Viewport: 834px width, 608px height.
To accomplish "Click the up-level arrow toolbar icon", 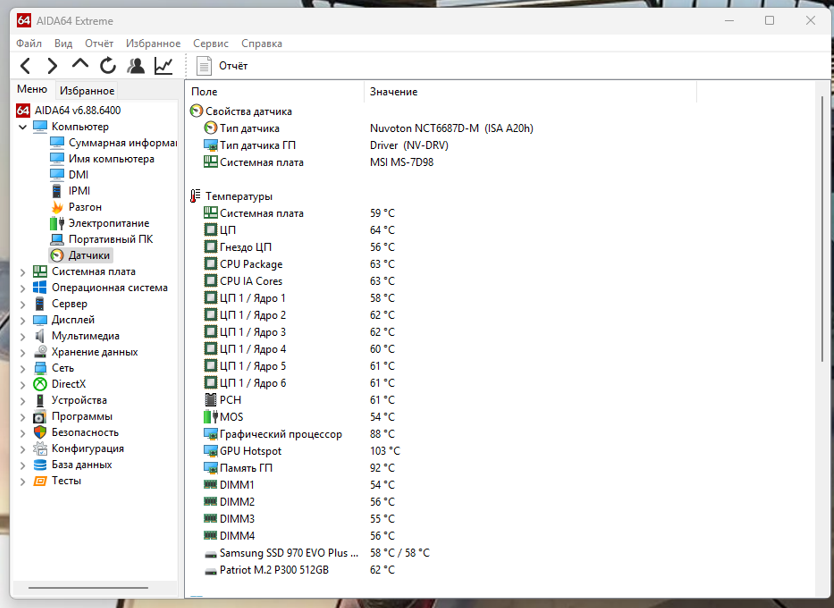I will click(x=80, y=64).
